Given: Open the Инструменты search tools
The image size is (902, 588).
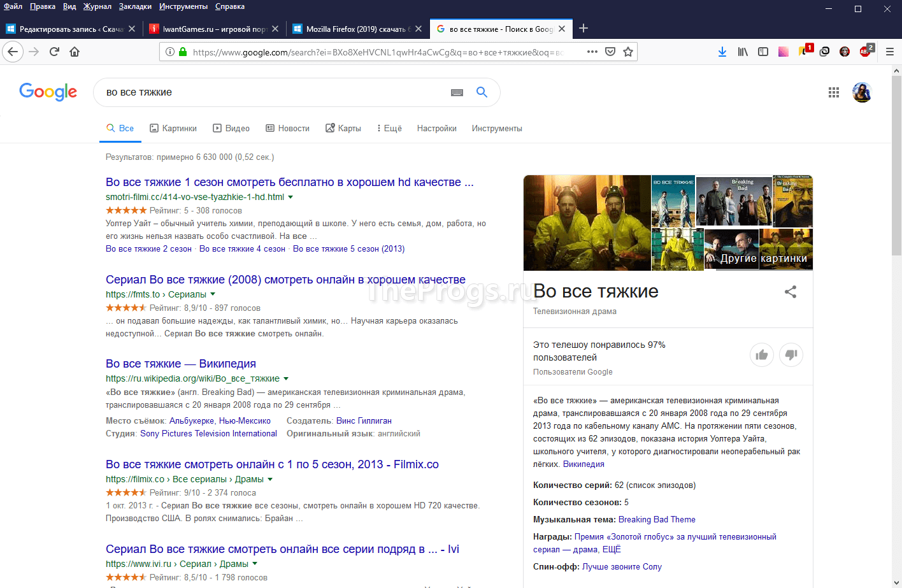Looking at the screenshot, I should 497,128.
